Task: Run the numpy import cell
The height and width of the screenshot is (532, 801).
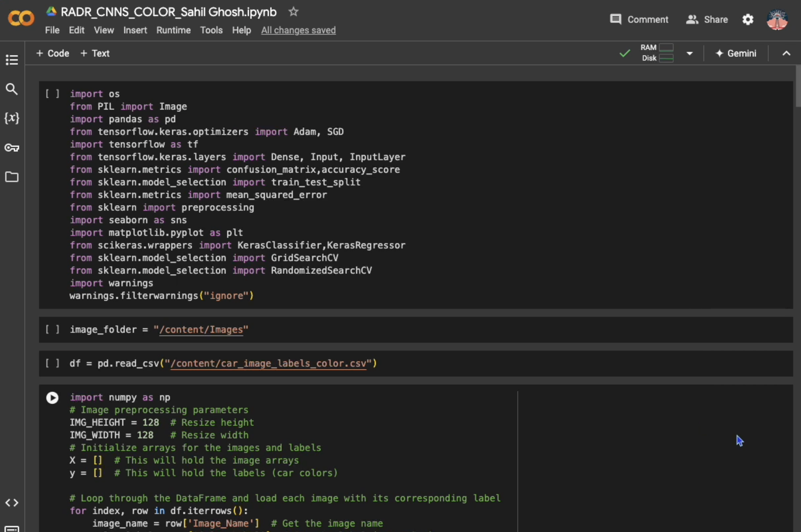Action: point(52,398)
